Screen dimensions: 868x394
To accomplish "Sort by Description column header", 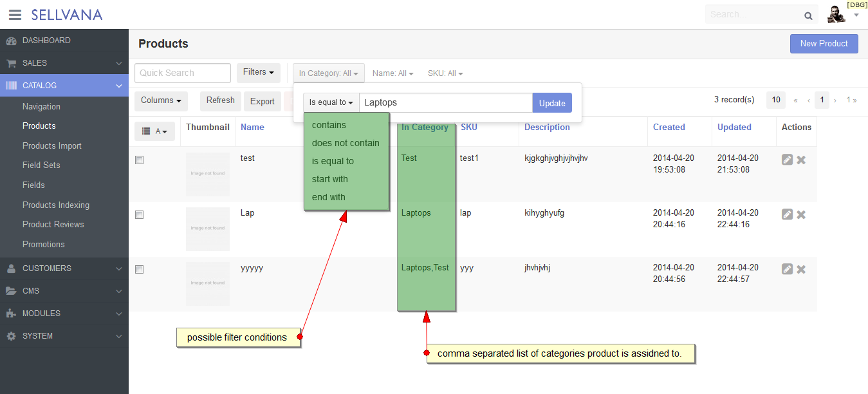I will 547,127.
